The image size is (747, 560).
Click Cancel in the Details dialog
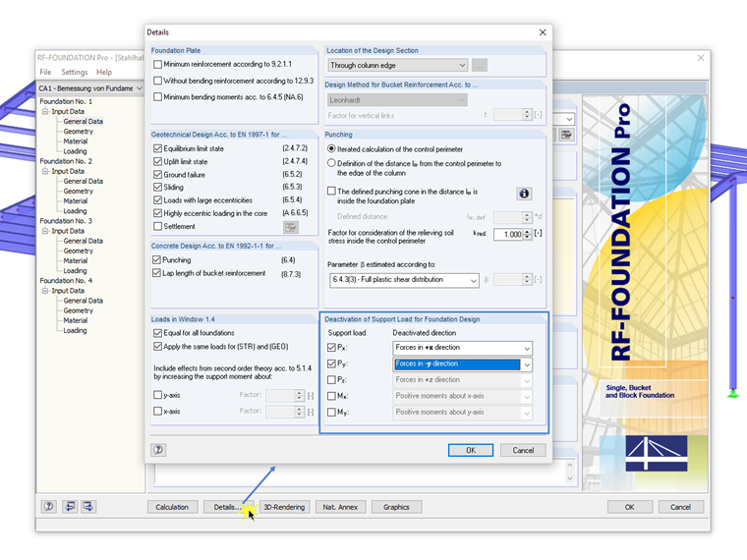(523, 450)
